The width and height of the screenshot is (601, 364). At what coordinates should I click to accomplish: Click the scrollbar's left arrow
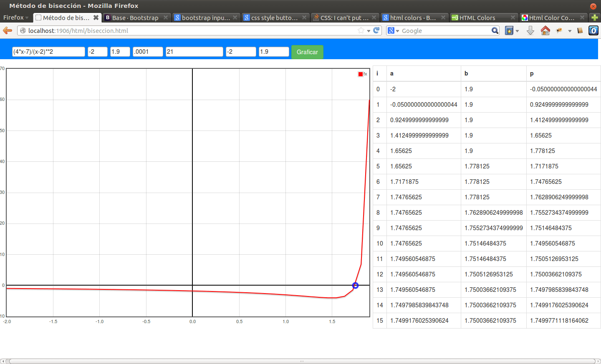(3, 361)
